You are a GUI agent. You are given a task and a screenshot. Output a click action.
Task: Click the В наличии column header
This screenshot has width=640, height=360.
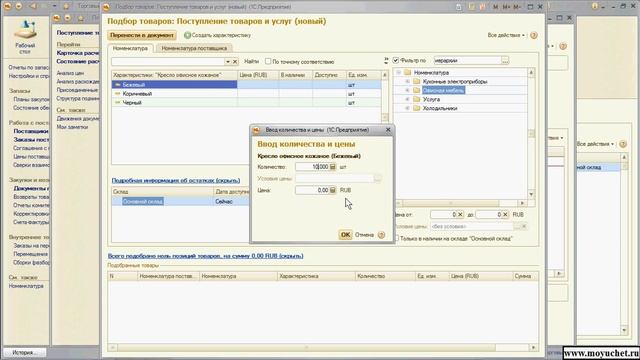(295, 76)
